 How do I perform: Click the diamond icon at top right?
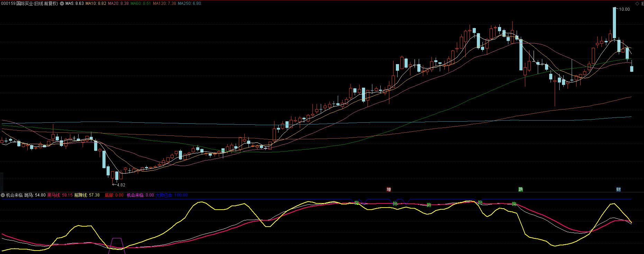pos(637,3)
